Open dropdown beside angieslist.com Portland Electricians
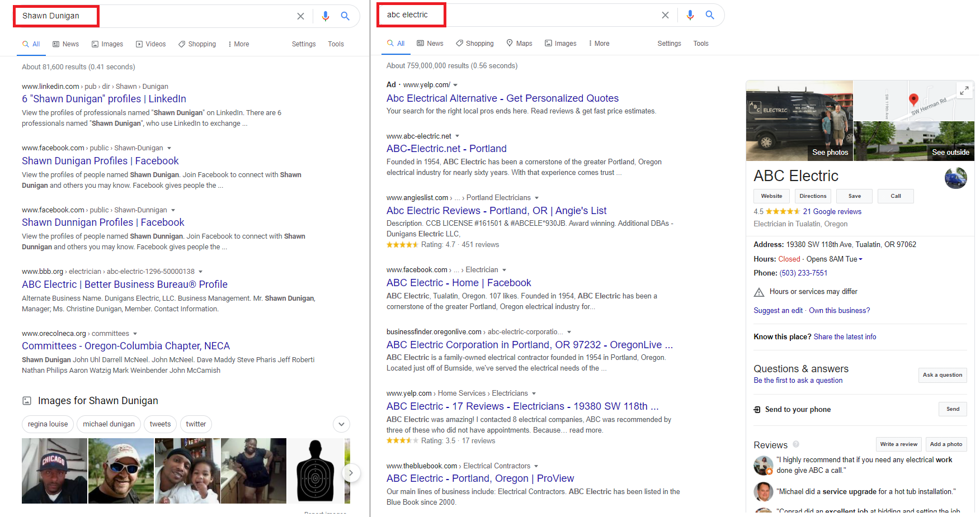This screenshot has height=517, width=980. click(536, 198)
